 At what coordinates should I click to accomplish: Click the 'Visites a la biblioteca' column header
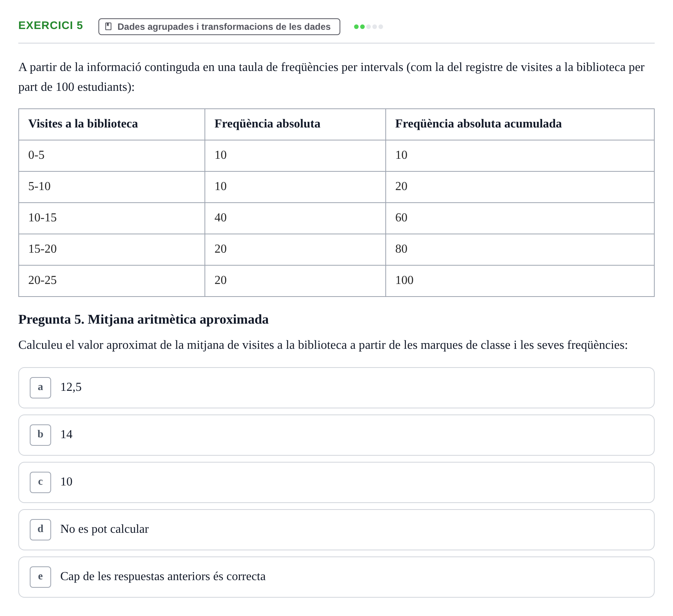[112, 124]
